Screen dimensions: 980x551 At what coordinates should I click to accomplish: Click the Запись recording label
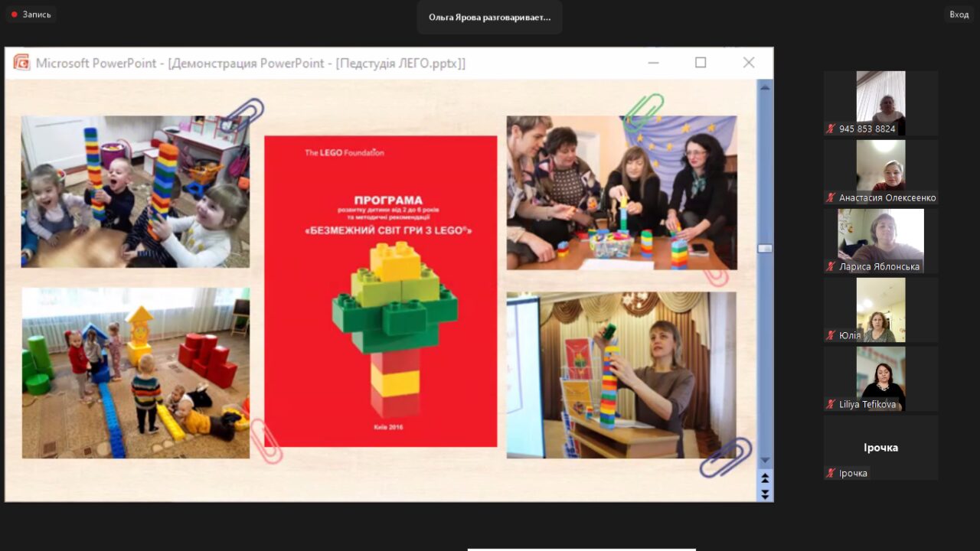tap(37, 15)
